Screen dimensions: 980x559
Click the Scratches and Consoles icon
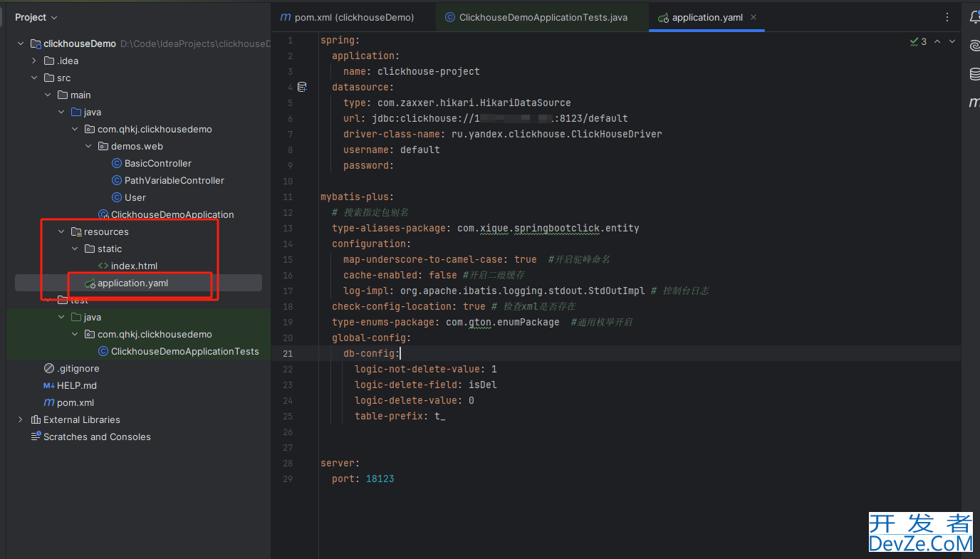click(x=36, y=437)
